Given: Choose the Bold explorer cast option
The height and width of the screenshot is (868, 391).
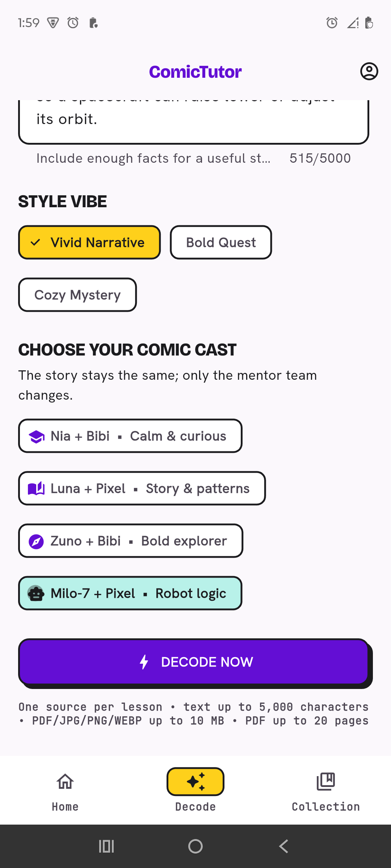Looking at the screenshot, I should [131, 541].
